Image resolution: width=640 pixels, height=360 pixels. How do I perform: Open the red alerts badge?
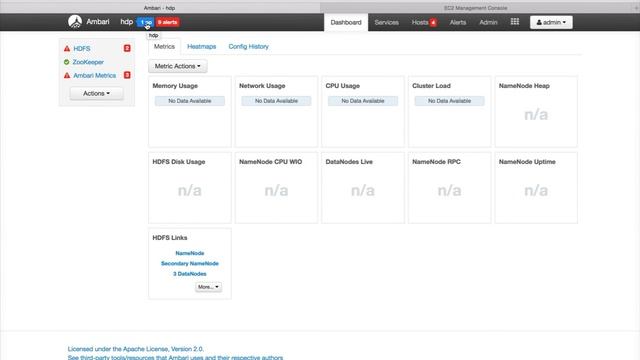click(x=167, y=22)
